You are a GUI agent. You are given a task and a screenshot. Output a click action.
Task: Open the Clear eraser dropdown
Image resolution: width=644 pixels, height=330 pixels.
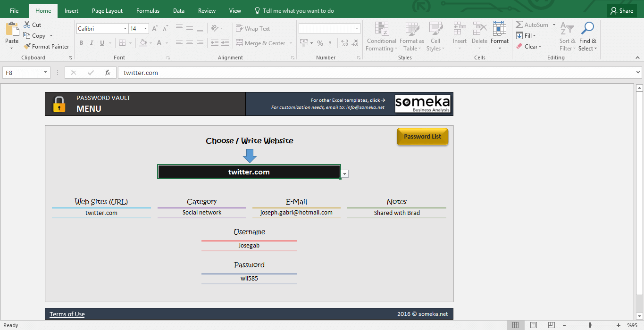pos(529,47)
